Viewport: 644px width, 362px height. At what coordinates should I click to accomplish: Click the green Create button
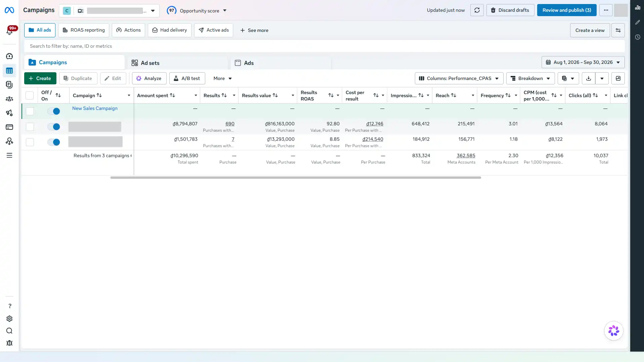pyautogui.click(x=40, y=78)
